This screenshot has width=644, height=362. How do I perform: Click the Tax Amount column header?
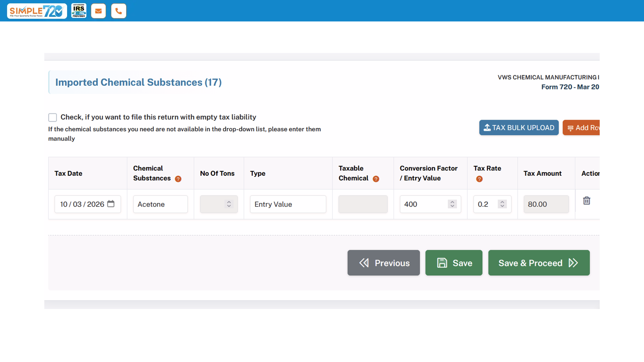pyautogui.click(x=542, y=173)
